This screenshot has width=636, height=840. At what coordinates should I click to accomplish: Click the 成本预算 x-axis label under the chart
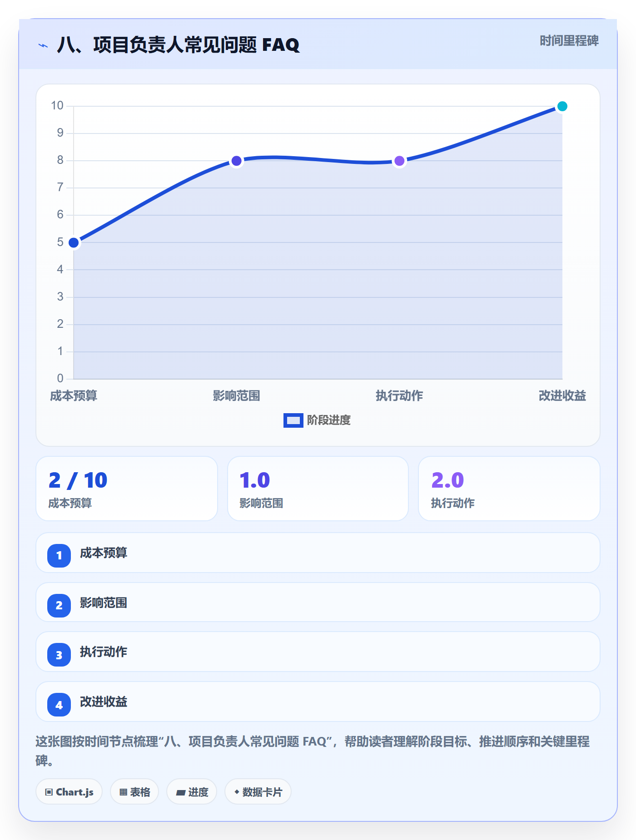(x=74, y=396)
